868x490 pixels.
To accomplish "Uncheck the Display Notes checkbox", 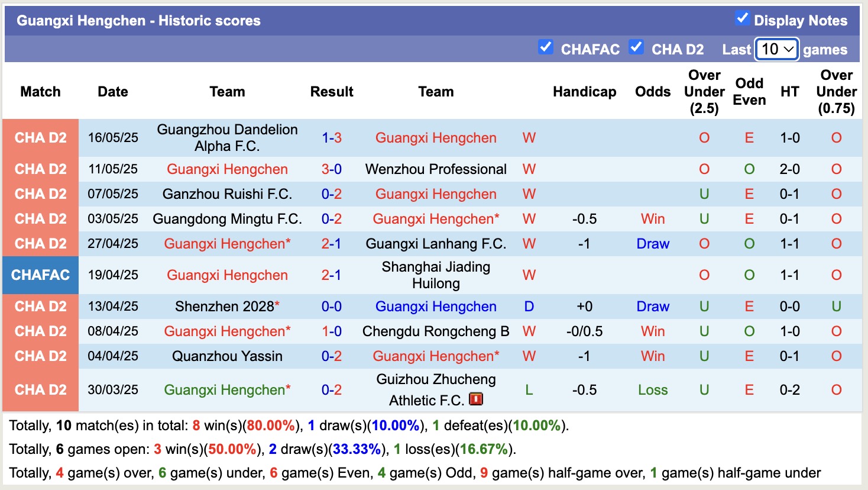I will (x=742, y=18).
